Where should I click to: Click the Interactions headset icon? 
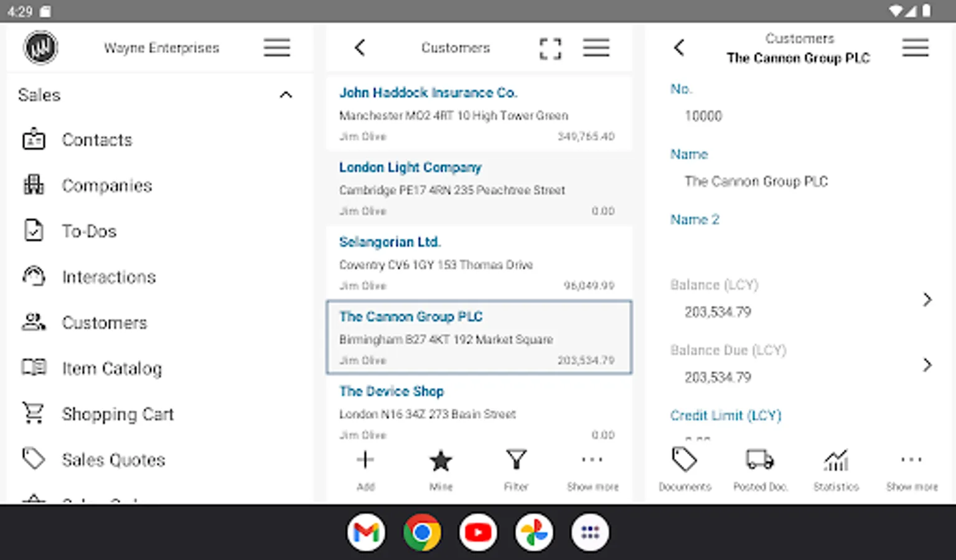(34, 276)
